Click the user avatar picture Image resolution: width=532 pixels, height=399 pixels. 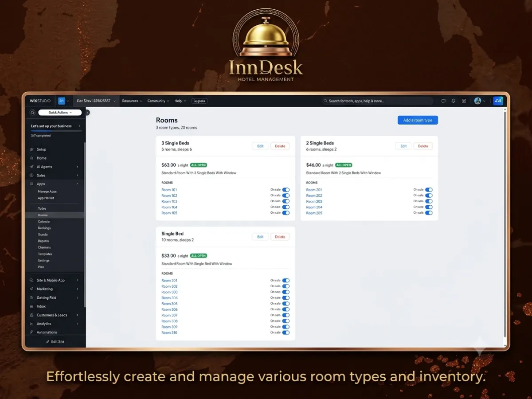tap(477, 101)
